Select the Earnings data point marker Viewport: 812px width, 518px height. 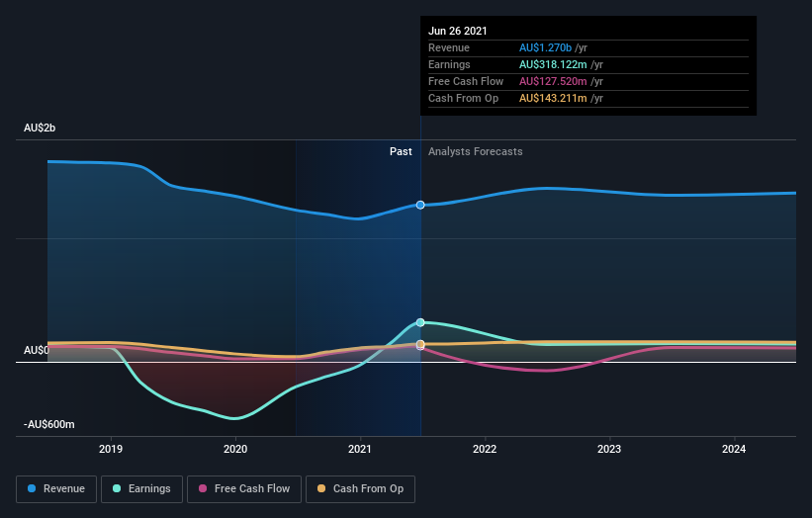(x=420, y=322)
